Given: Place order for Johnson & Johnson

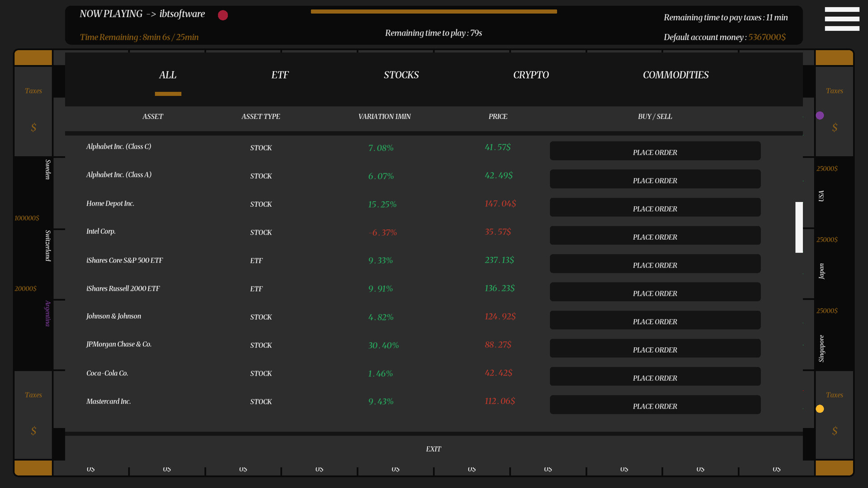Looking at the screenshot, I should click(x=655, y=321).
